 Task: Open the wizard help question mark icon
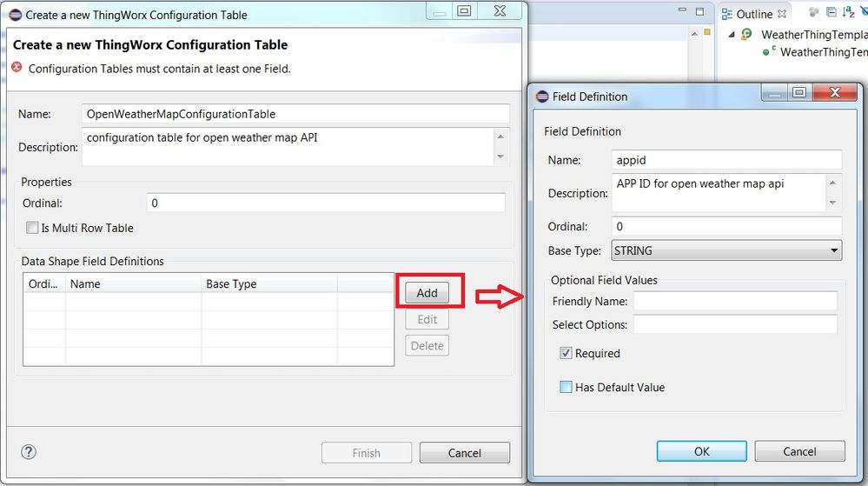point(29,451)
